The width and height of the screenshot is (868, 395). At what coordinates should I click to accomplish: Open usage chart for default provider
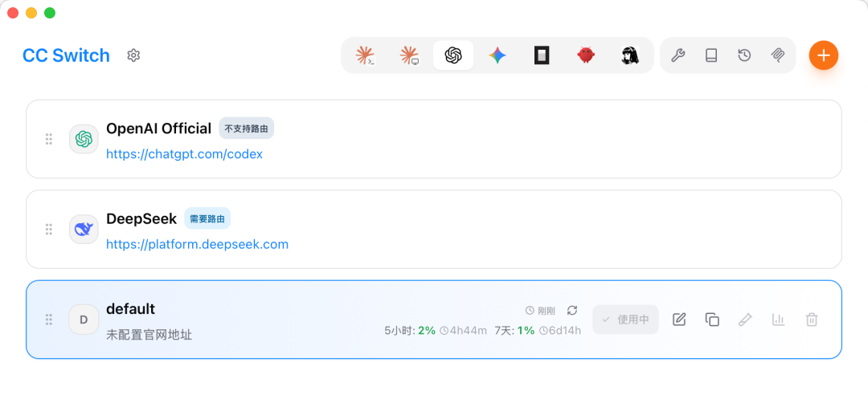coord(778,320)
